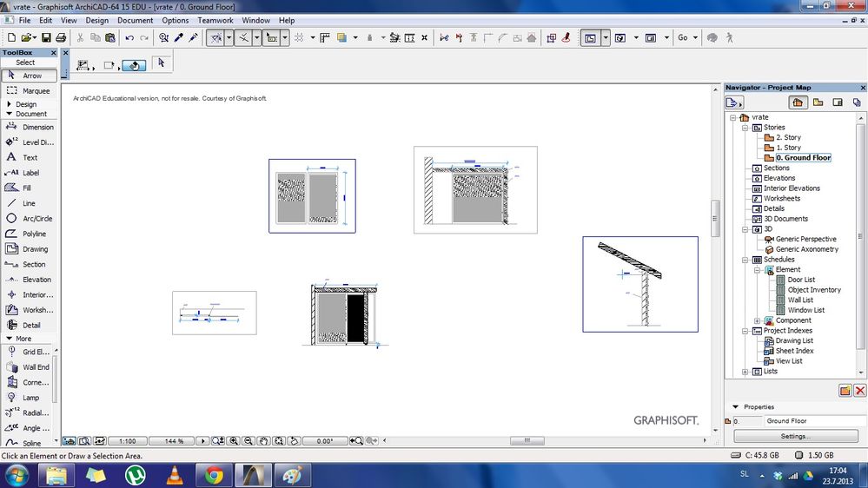Select the Worksheet tool
The image size is (868, 488).
coord(30,310)
